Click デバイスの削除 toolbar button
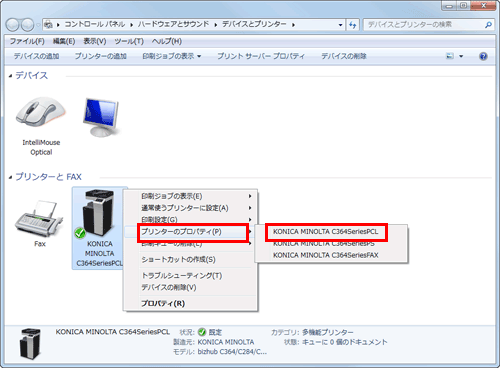The width and height of the screenshot is (500, 368). (x=344, y=56)
